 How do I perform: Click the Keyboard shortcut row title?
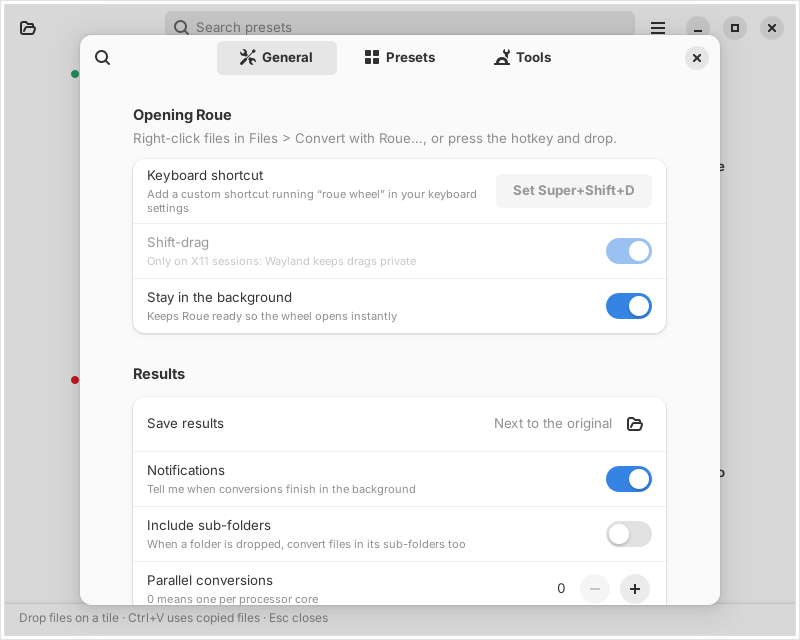tap(205, 176)
